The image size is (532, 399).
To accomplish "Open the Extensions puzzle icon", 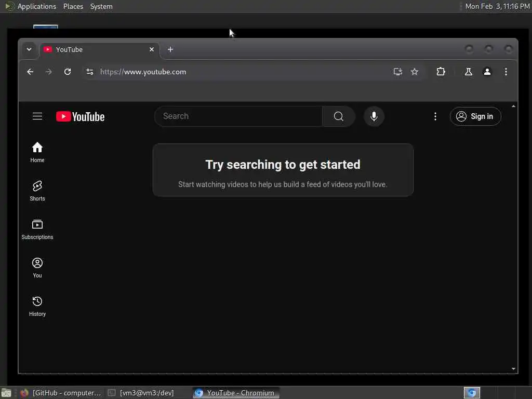I will click(x=441, y=72).
